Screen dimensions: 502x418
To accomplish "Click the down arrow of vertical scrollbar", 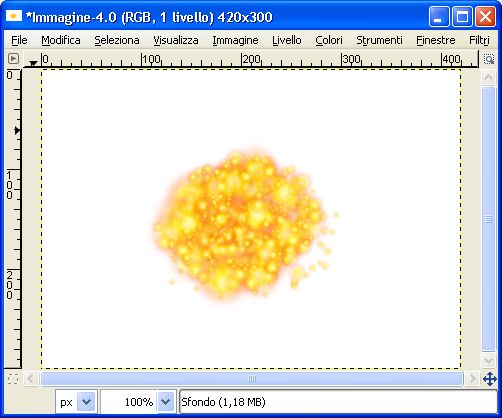I will 488,360.
